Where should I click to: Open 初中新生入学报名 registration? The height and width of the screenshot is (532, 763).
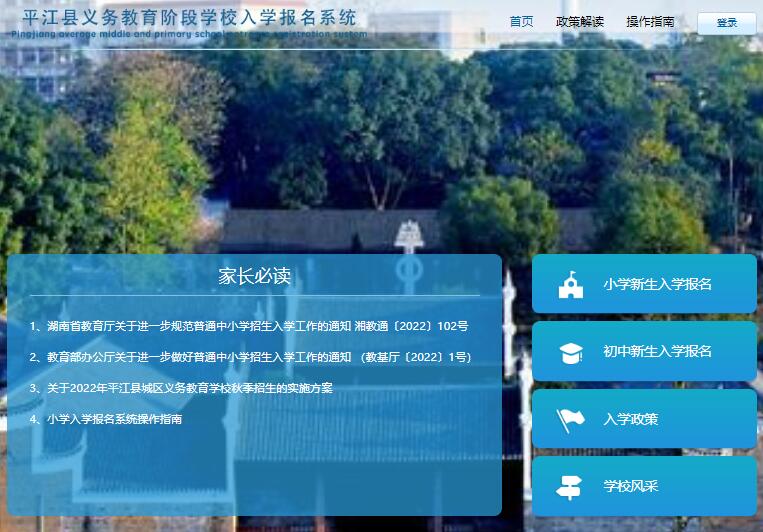coord(657,352)
